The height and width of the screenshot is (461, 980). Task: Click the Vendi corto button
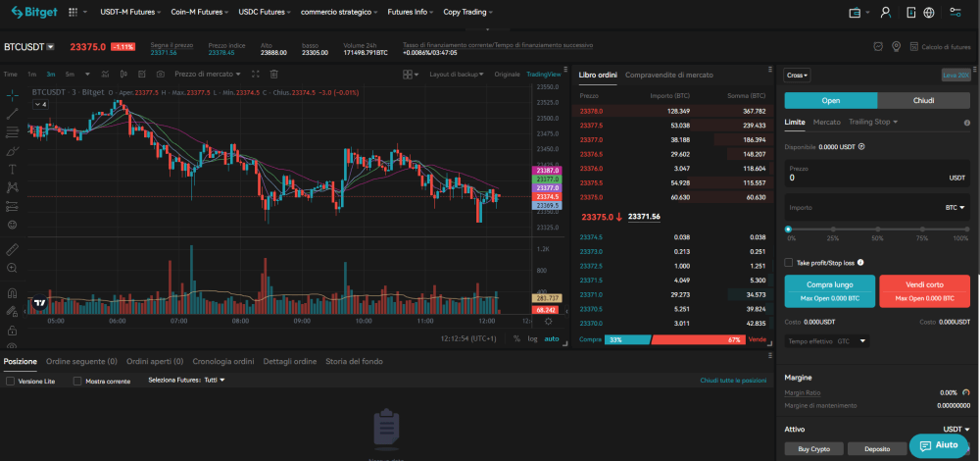[924, 291]
